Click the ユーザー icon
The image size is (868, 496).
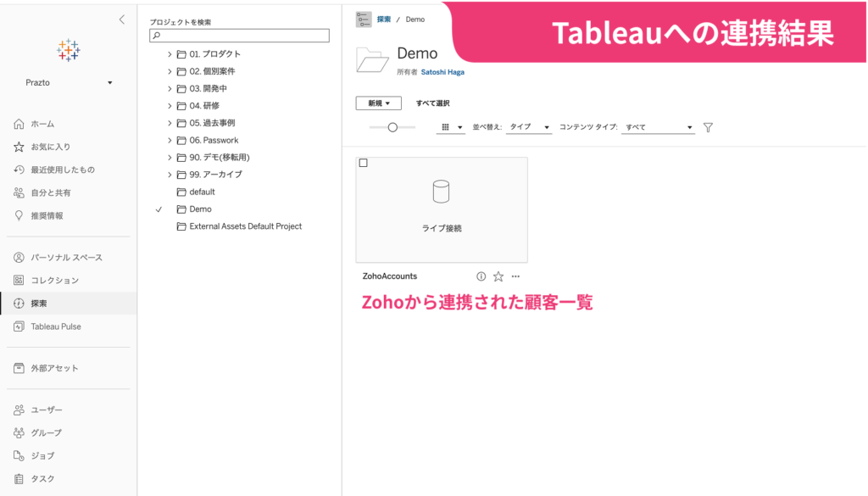coord(19,410)
